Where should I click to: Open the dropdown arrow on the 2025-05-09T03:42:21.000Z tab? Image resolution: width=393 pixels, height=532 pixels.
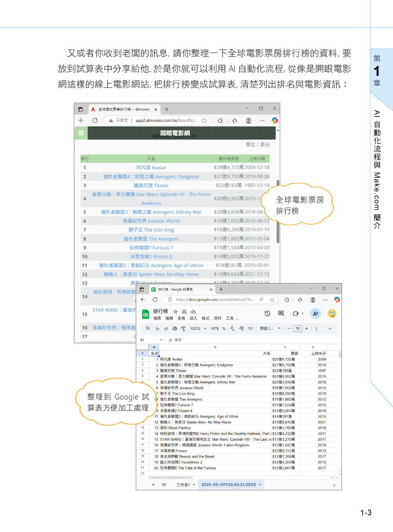click(260, 485)
